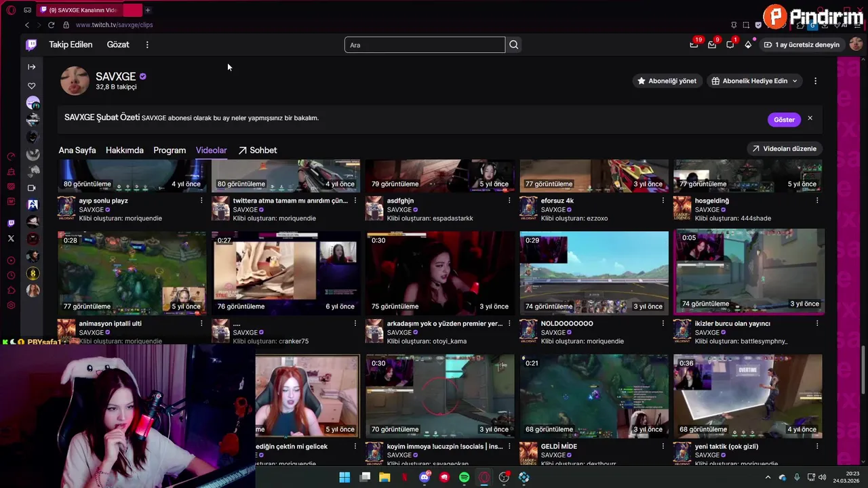Click inside the Ara search field
868x488 pixels.
(425, 45)
